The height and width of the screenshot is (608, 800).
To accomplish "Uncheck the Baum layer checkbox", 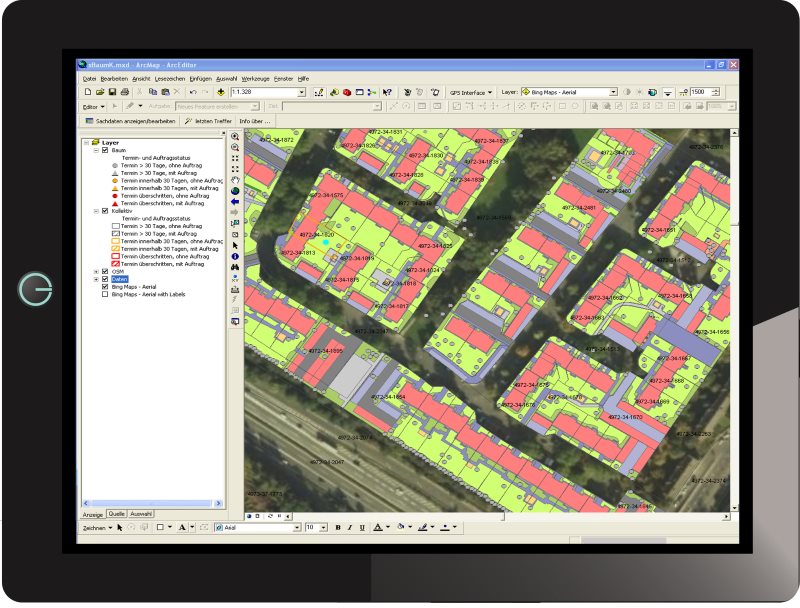I will pos(105,150).
